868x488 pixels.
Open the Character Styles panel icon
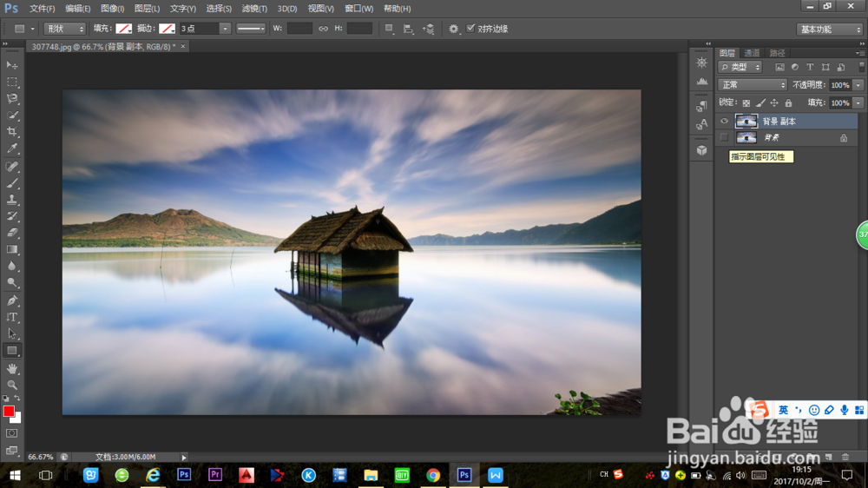point(702,124)
